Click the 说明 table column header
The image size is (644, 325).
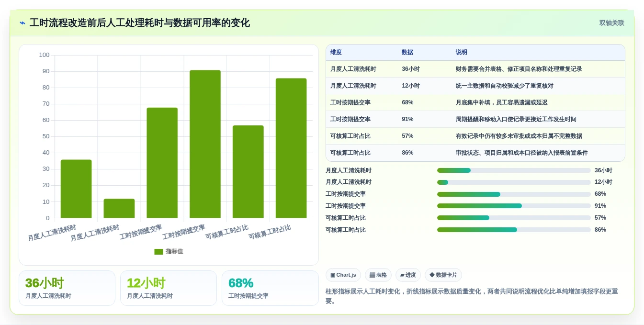point(462,52)
